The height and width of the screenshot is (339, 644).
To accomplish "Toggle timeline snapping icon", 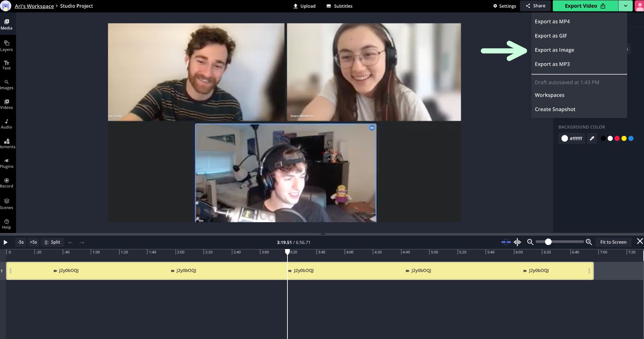I will coord(506,242).
